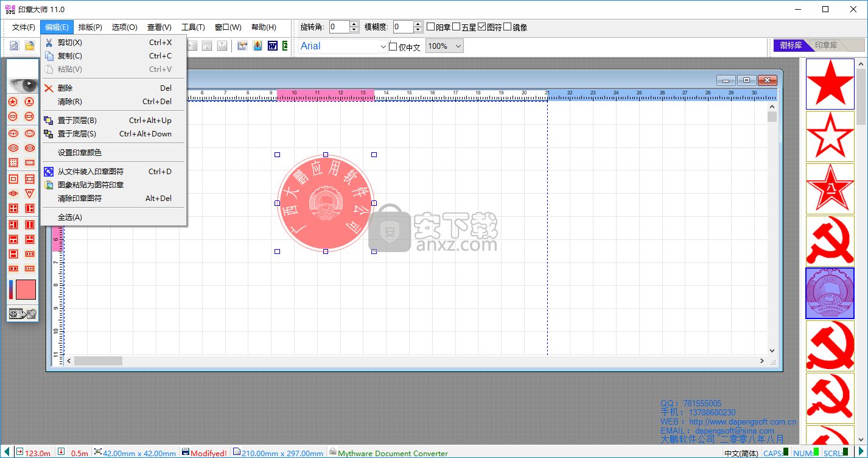Click the eye preview image in toolbox

(x=23, y=84)
